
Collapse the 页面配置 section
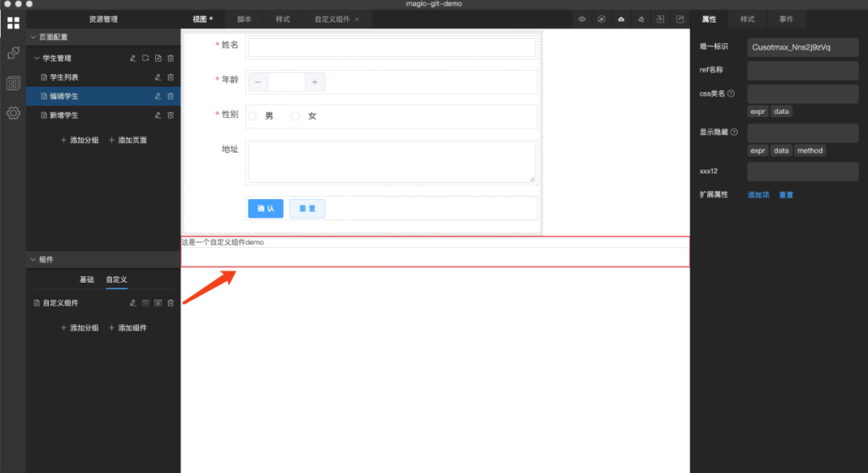33,37
